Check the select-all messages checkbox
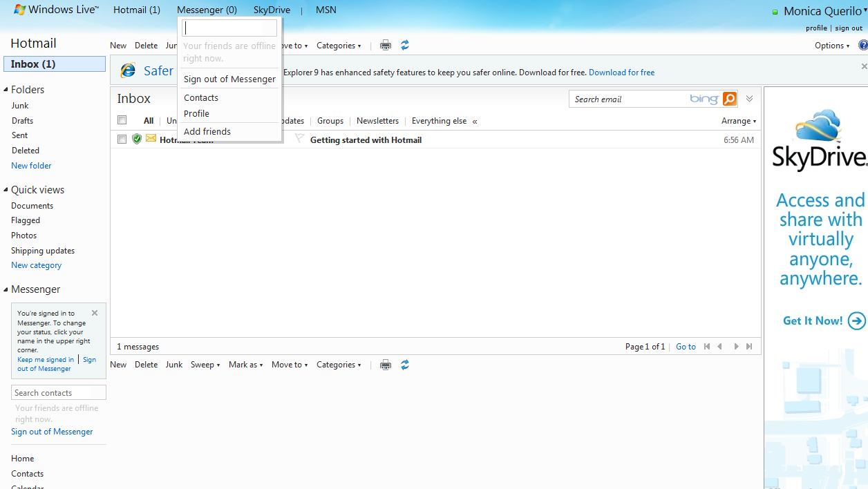This screenshot has height=489, width=868. (x=122, y=119)
